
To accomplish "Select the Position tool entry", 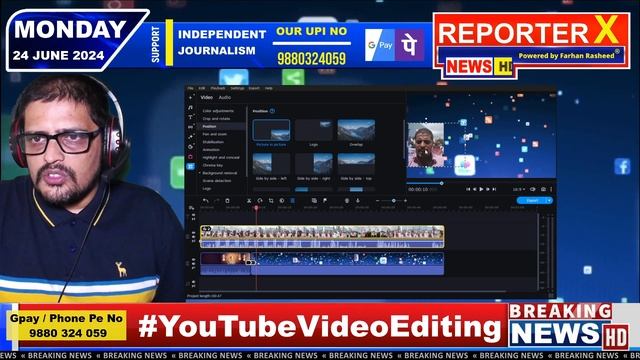I will click(209, 127).
